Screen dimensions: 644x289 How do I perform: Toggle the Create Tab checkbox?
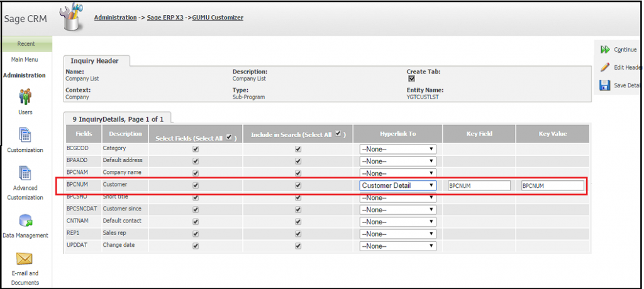[411, 79]
